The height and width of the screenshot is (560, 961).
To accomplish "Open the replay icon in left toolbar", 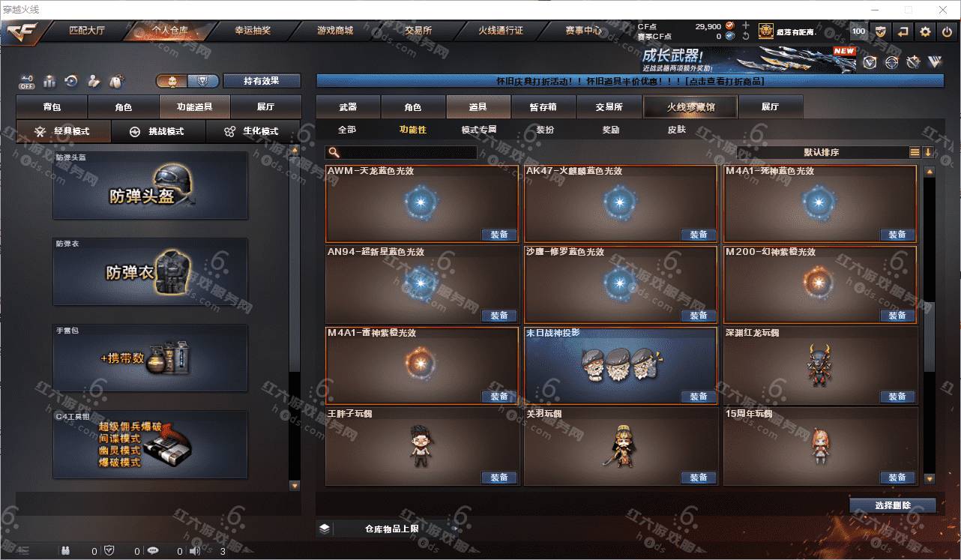I will coord(71,81).
